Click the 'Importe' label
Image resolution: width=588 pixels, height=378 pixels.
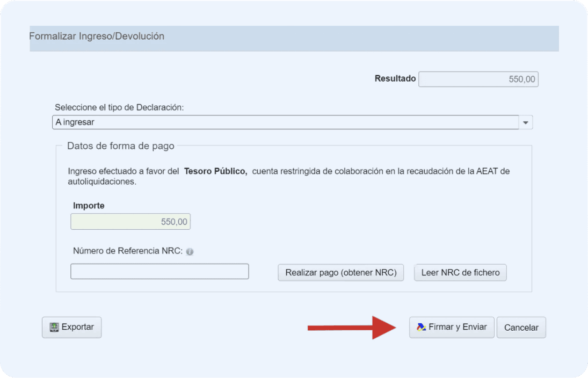(x=89, y=206)
